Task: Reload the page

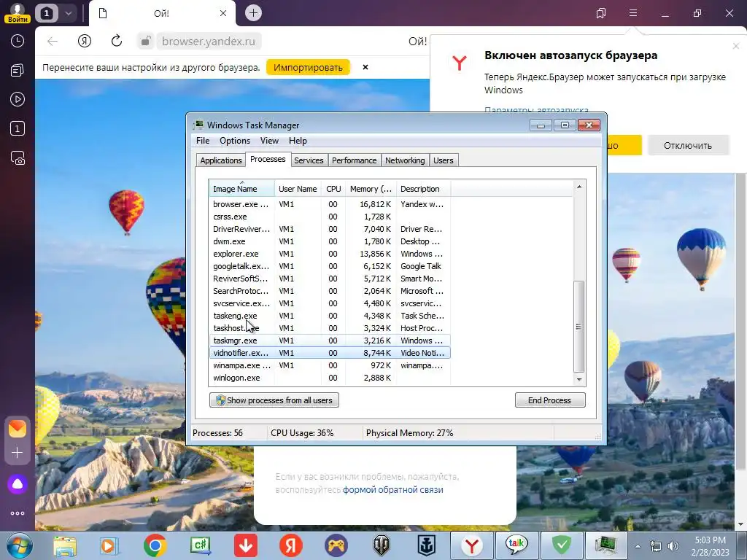Action: coord(117,42)
